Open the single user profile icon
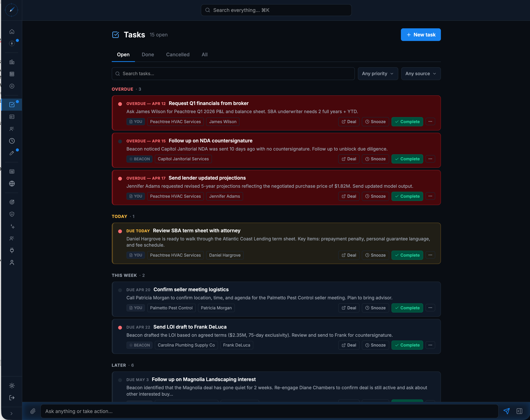This screenshot has width=530, height=420. click(x=12, y=263)
